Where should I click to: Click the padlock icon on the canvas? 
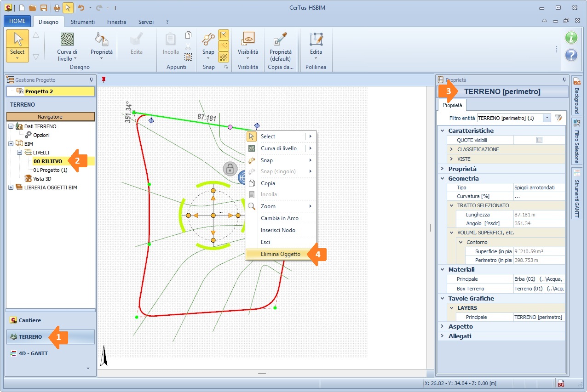[230, 169]
